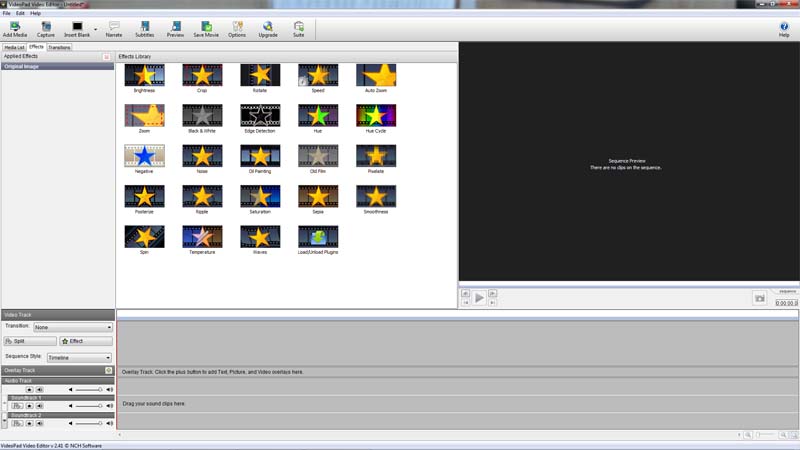Click the Narrate toolbar icon
This screenshot has width=800, height=450.
(x=114, y=27)
